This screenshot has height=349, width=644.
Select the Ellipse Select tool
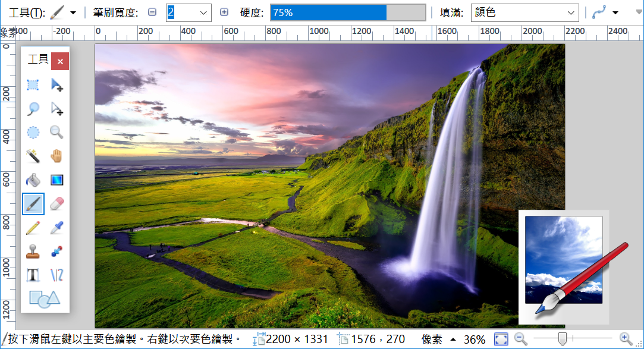(x=33, y=132)
